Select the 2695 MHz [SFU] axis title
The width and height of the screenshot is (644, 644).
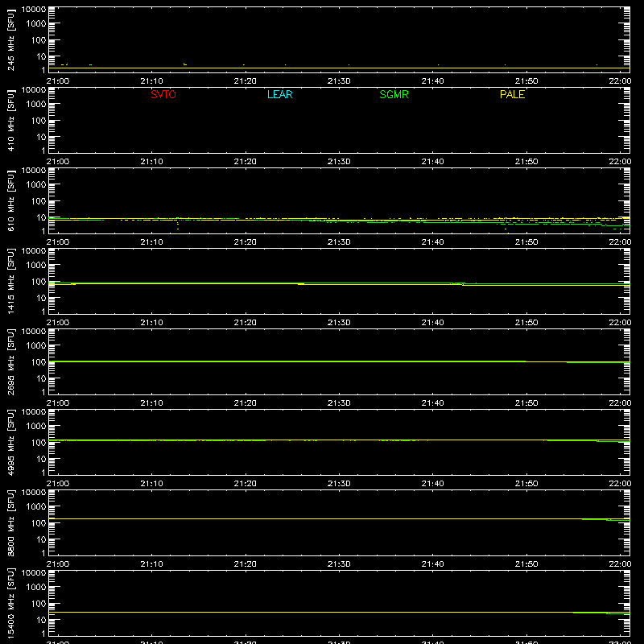(10, 361)
